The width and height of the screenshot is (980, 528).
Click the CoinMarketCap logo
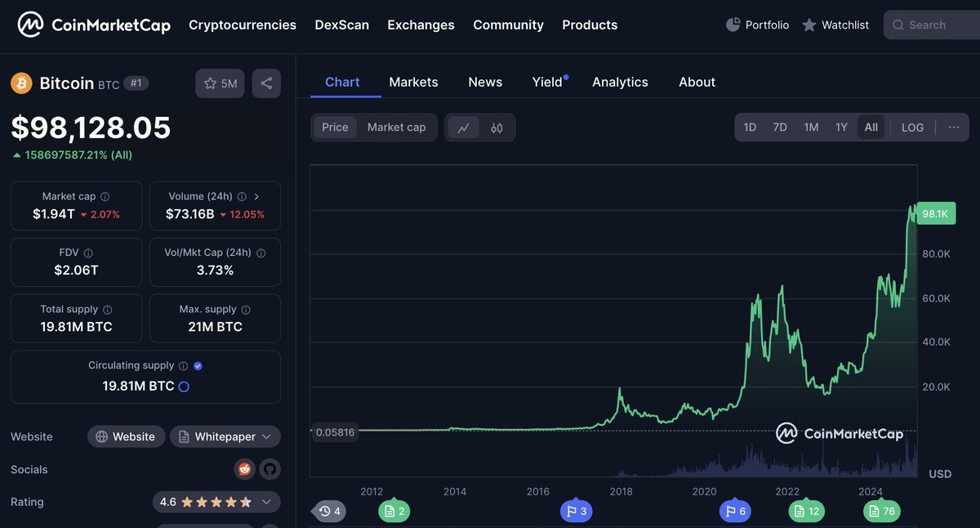tap(94, 25)
